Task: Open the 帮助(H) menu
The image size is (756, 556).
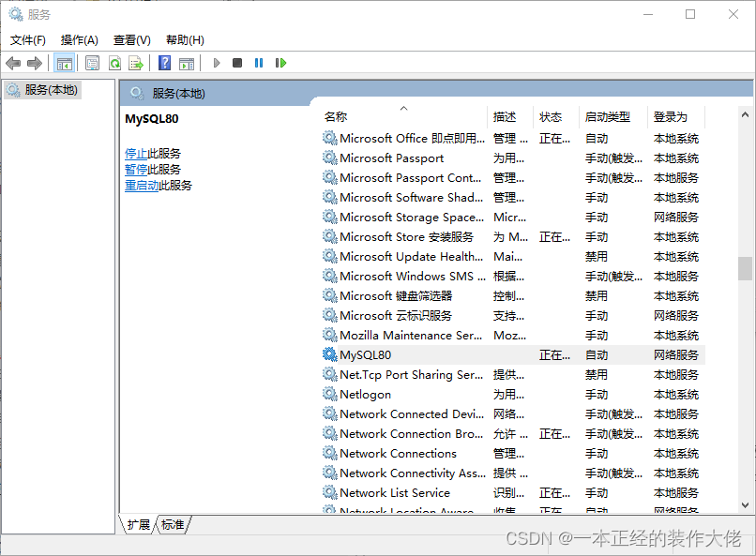Action: [185, 40]
